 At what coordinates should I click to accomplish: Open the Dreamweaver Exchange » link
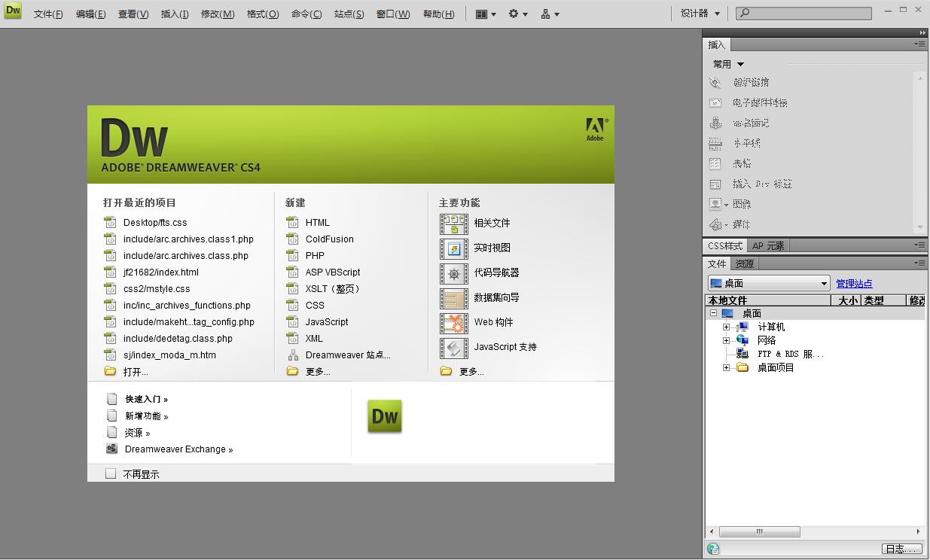point(178,449)
